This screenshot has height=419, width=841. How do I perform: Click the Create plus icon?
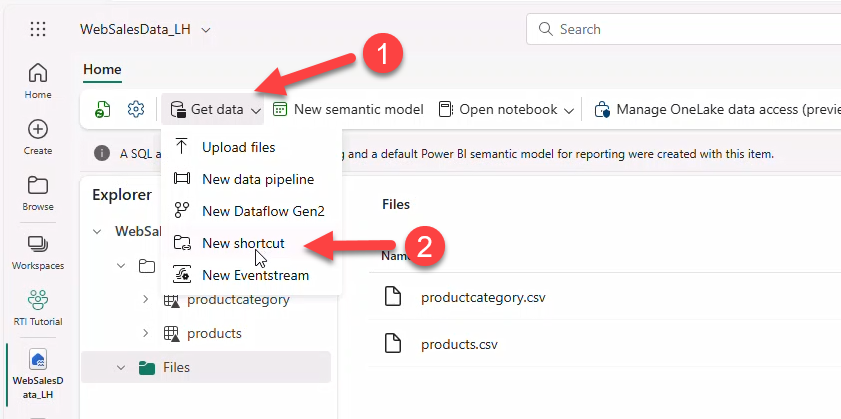(38, 136)
